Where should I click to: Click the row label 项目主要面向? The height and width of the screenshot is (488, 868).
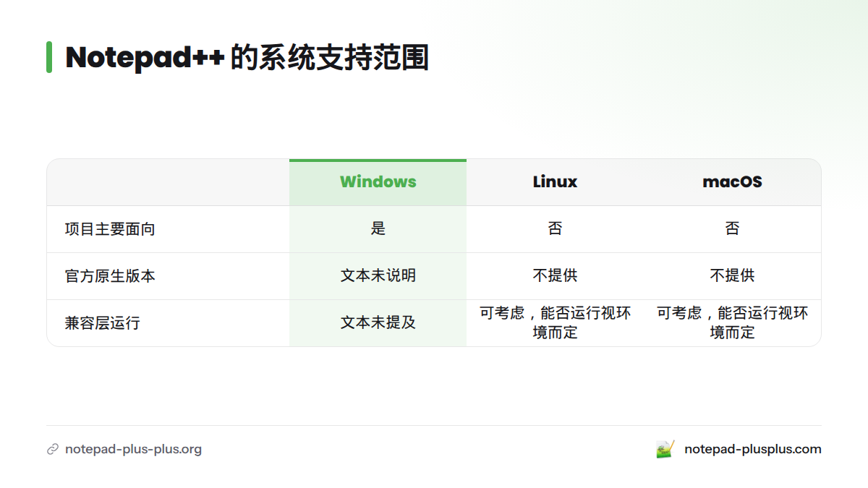click(x=110, y=229)
